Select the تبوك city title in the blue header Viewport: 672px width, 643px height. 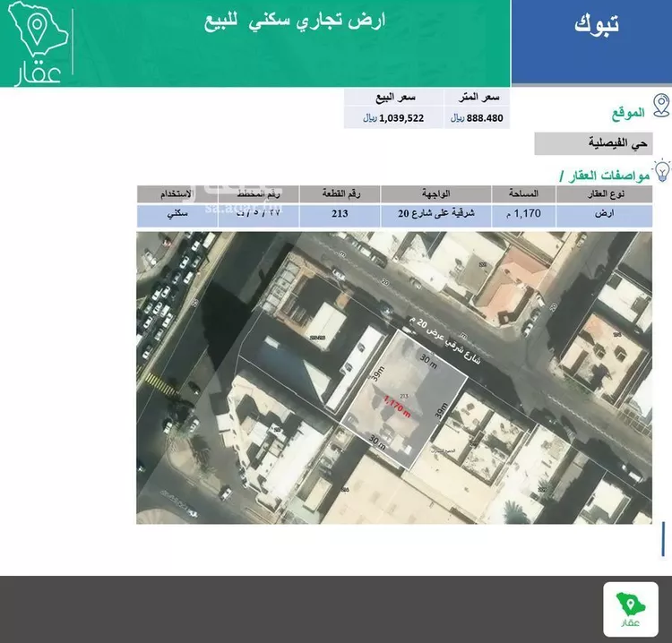coord(597,23)
